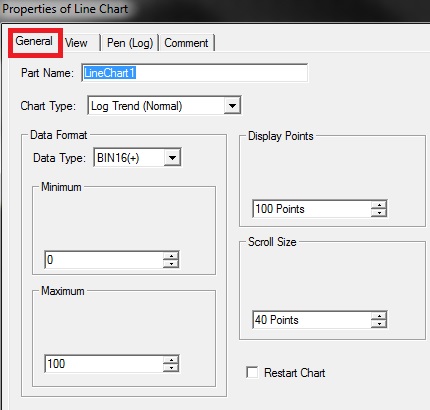Increase Display Points with up arrow
The height and width of the screenshot is (410, 430).
pos(379,205)
